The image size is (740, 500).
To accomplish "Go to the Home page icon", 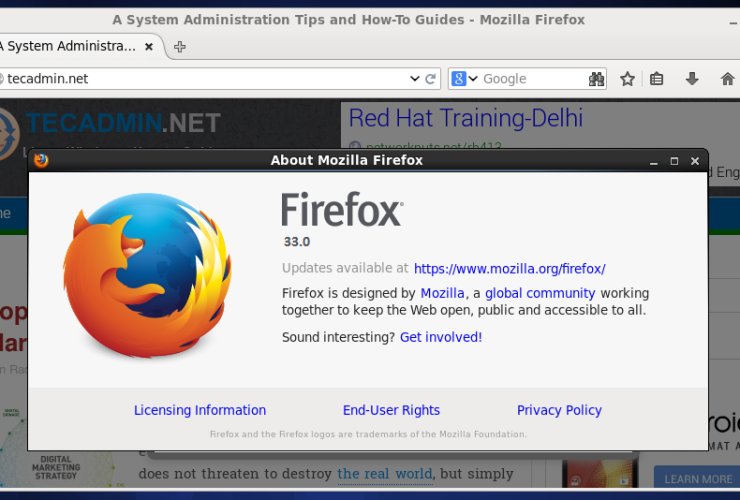I will click(727, 79).
